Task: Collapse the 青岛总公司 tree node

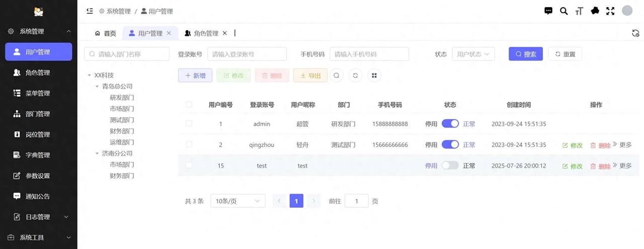Action: pyautogui.click(x=97, y=87)
